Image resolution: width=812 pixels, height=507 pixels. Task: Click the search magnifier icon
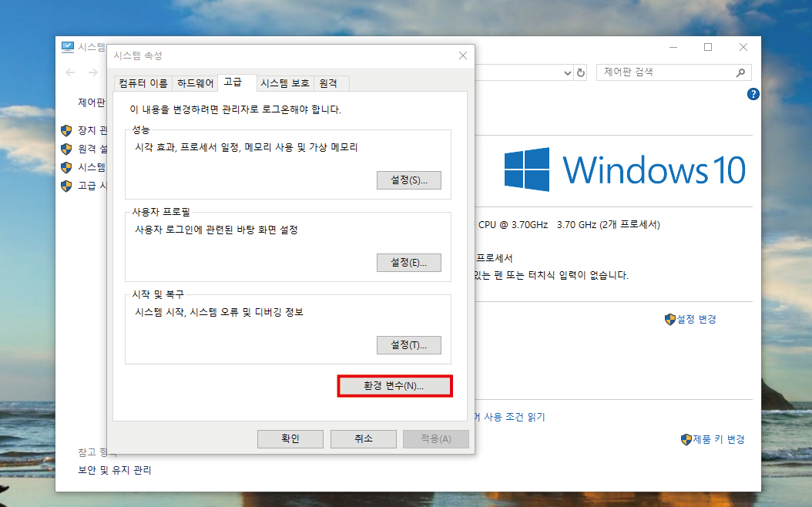pyautogui.click(x=740, y=72)
